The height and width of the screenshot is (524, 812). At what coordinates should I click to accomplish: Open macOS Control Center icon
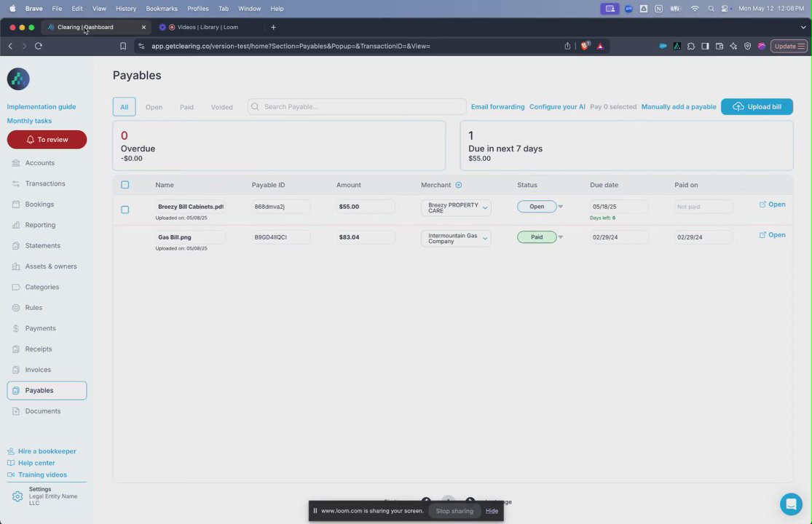tap(725, 8)
